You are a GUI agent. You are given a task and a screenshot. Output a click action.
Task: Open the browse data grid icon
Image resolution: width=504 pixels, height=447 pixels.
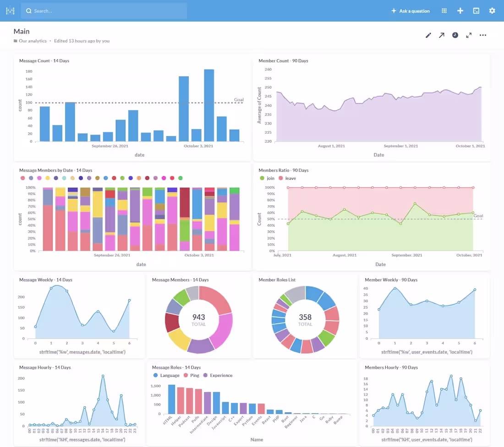coord(444,11)
